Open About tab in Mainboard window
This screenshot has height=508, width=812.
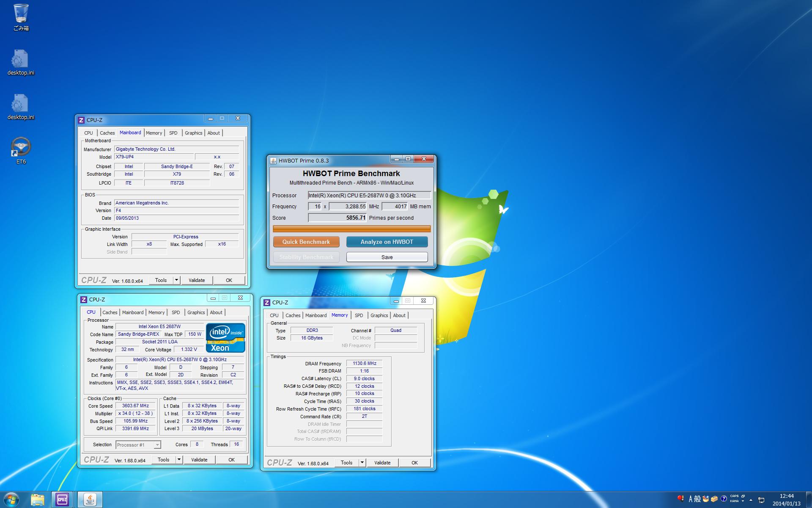coord(214,133)
